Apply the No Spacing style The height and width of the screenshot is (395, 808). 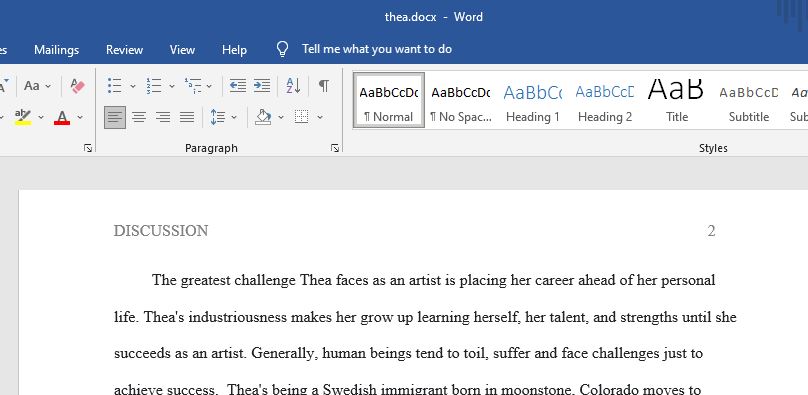point(461,100)
